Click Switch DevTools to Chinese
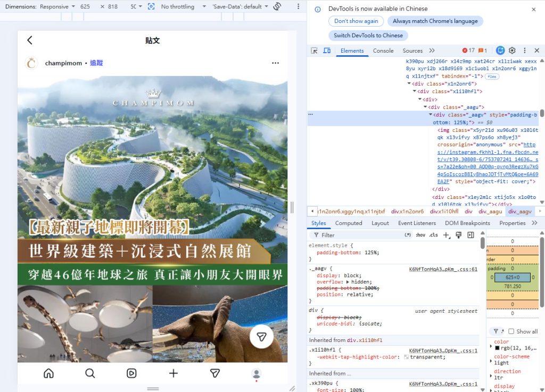This screenshot has height=392, width=545. pos(368,36)
